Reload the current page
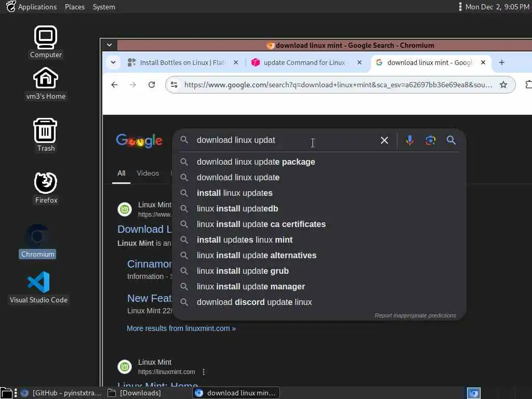 tap(152, 85)
